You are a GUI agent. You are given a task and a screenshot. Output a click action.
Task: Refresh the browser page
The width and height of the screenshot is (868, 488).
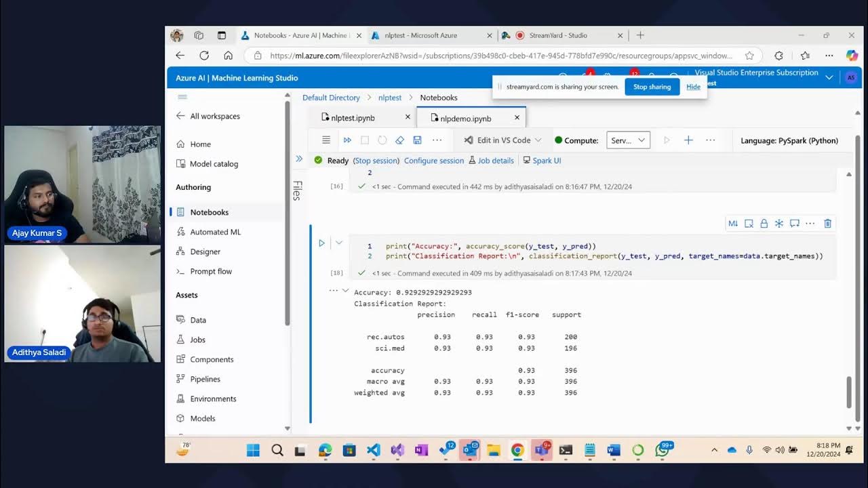tap(203, 56)
